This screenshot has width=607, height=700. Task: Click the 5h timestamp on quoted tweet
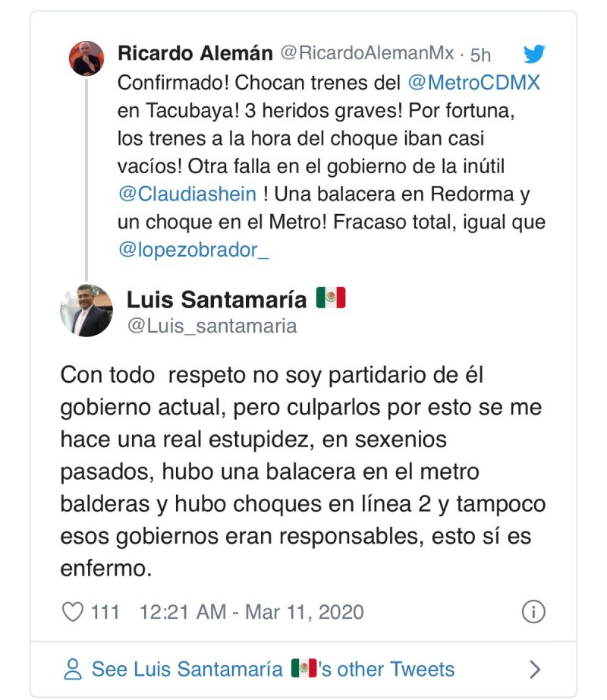pyautogui.click(x=480, y=55)
